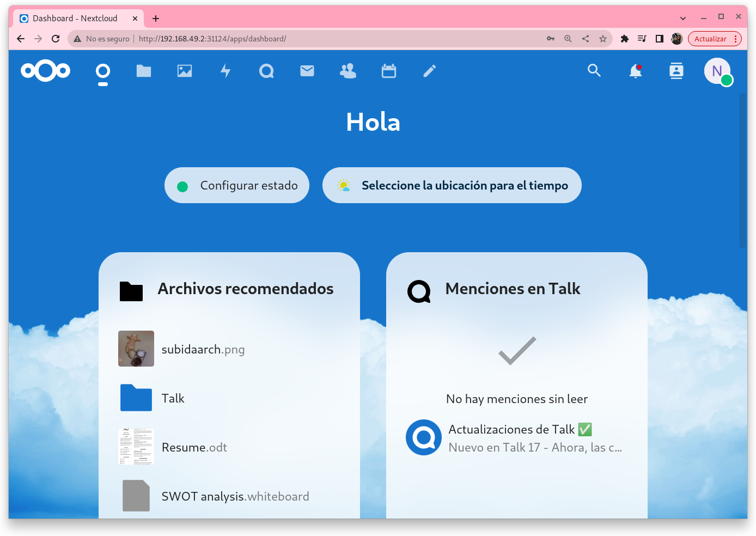The image size is (756, 536).
Task: Expand the browser tab search chevron
Action: (683, 18)
